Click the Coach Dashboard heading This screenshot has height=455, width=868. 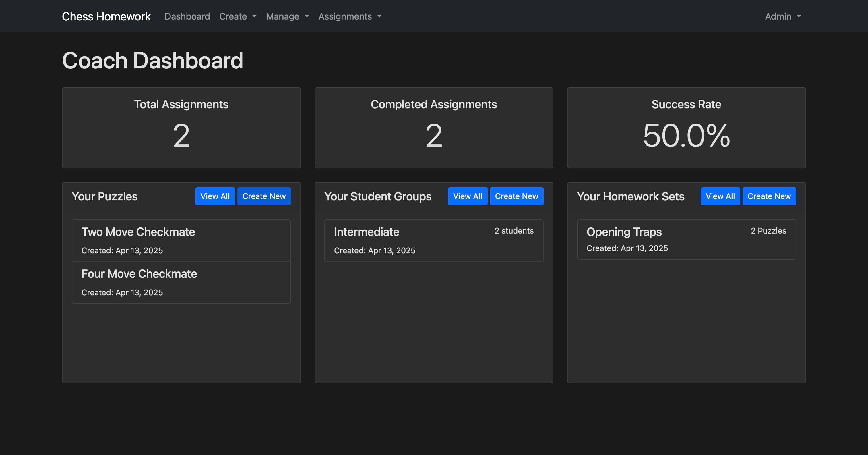coord(152,61)
